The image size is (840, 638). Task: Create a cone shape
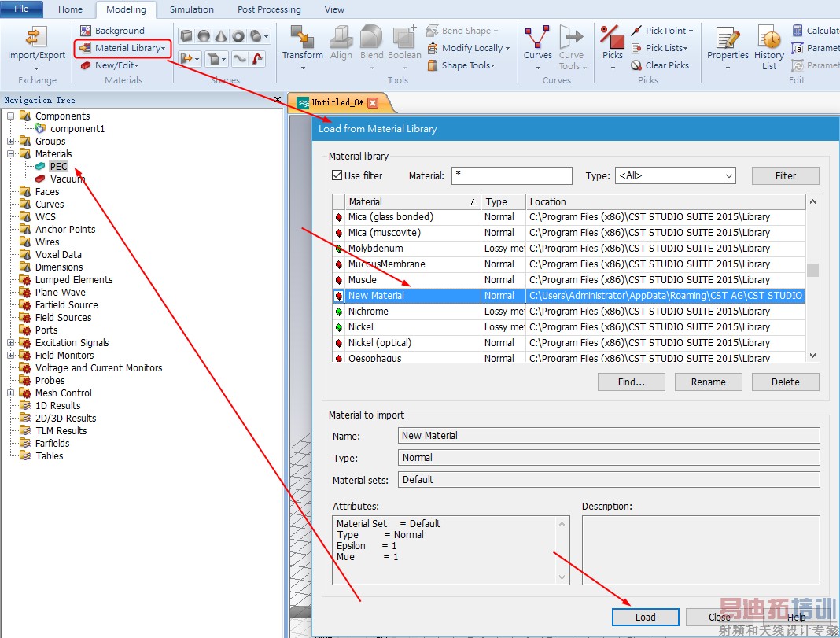point(221,36)
